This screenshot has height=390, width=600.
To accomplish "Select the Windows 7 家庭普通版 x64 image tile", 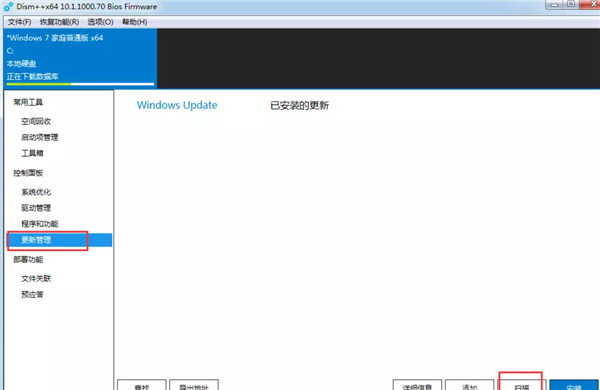I will point(80,58).
